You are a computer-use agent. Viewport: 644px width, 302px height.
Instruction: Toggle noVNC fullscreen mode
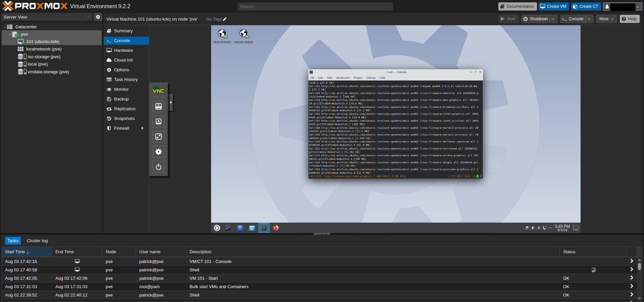(x=159, y=137)
